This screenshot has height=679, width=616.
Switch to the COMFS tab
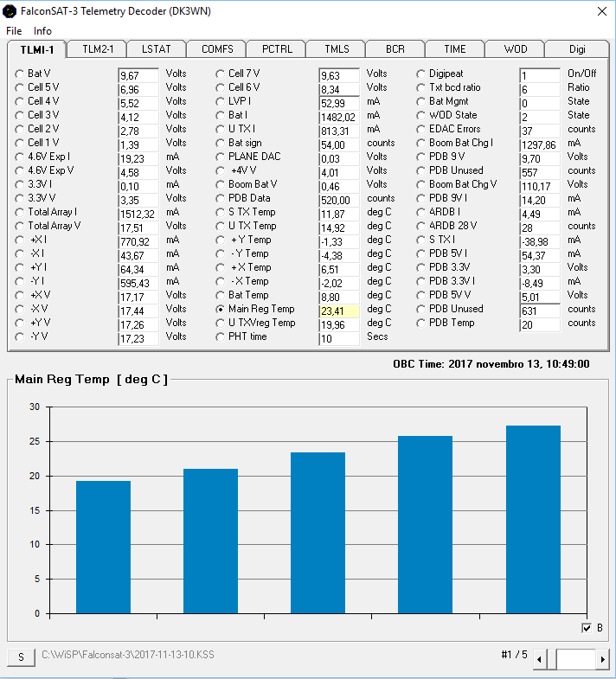217,49
